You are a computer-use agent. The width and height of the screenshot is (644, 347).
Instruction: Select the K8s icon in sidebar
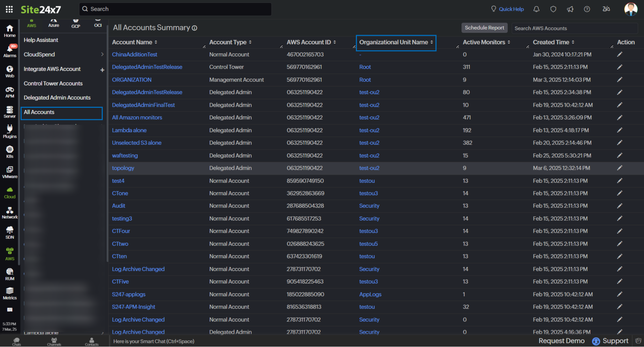pos(10,152)
